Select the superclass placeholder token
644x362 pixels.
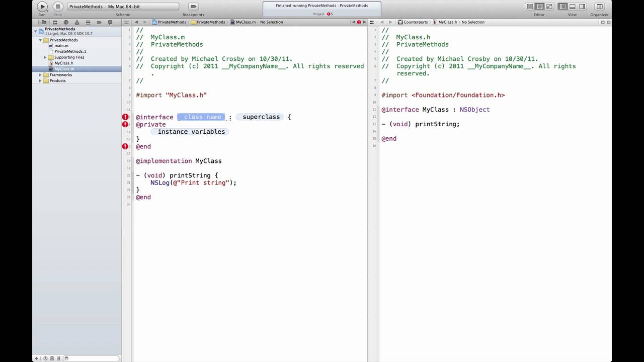[260, 117]
